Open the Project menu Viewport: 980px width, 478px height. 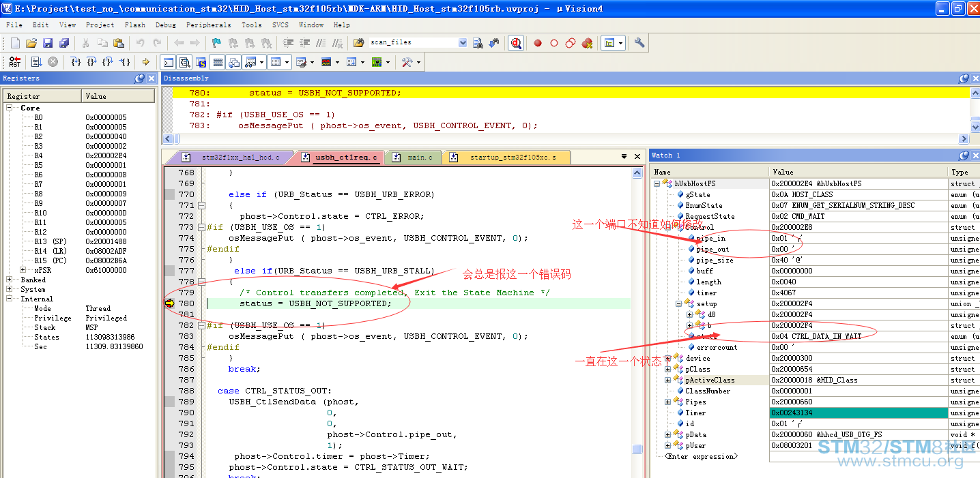point(100,25)
